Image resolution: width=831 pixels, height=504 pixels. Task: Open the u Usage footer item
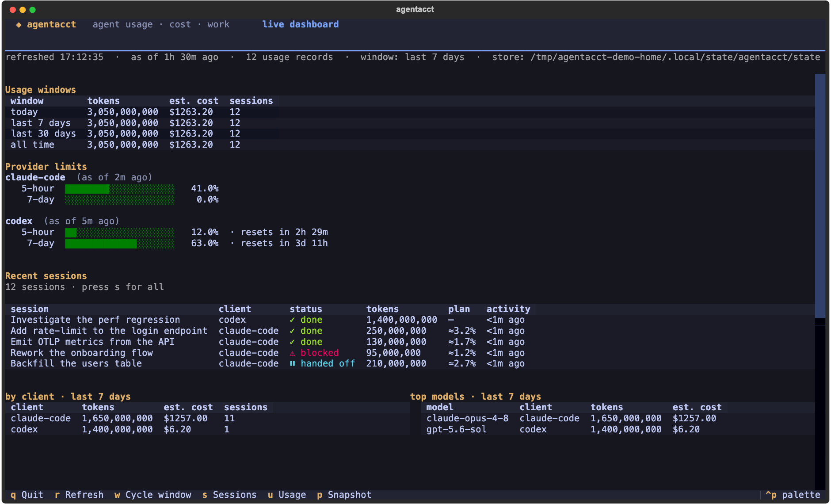[x=287, y=495]
